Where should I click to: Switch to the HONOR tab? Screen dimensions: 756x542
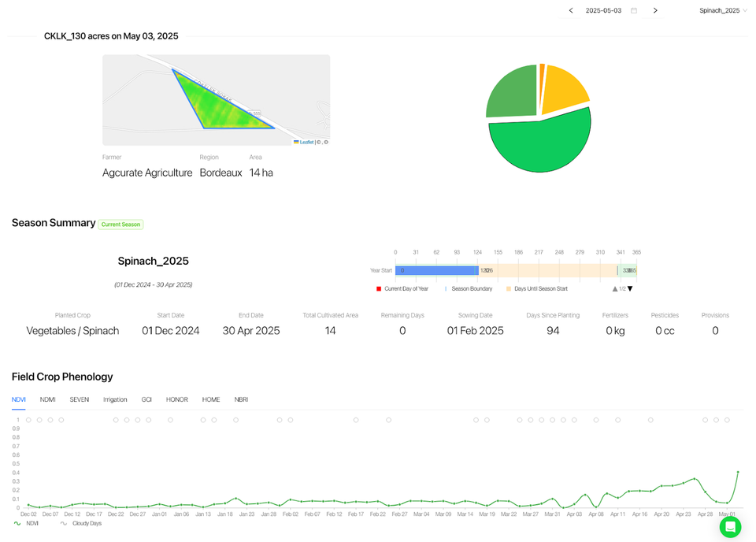click(177, 399)
